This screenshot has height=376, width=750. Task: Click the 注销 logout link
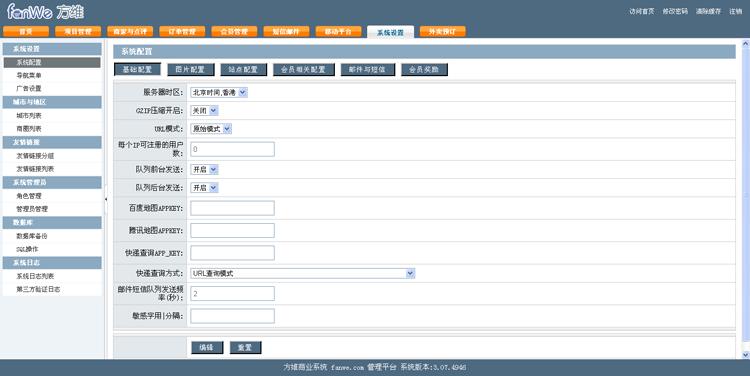click(x=736, y=11)
